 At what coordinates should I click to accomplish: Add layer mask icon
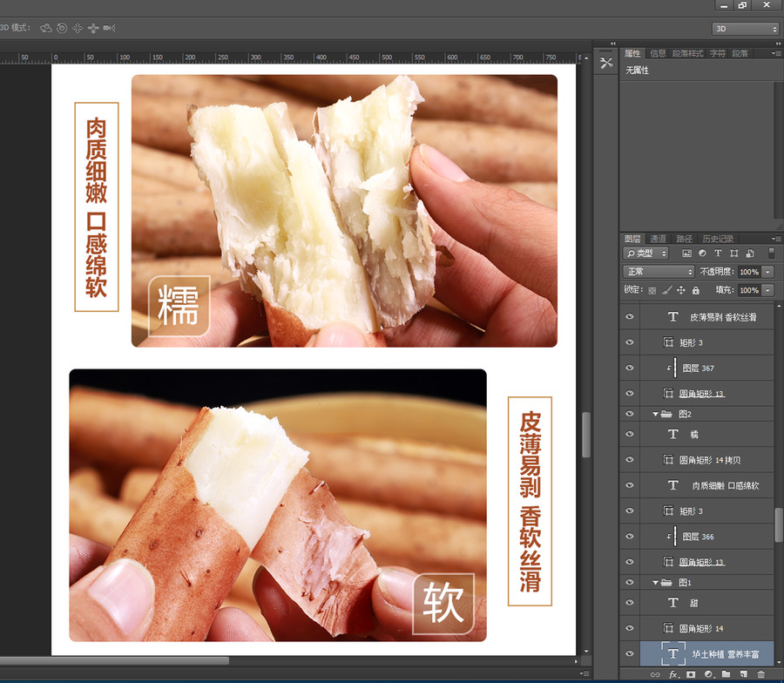[x=691, y=674]
